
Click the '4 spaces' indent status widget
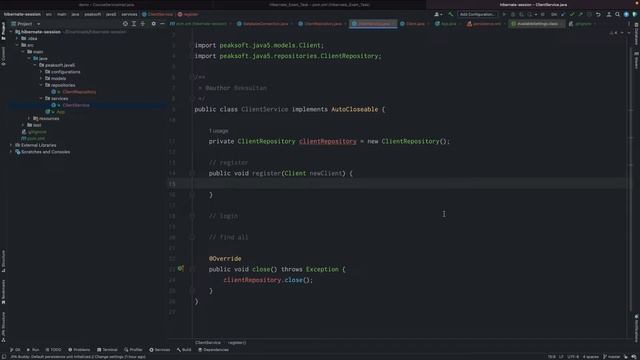[x=591, y=357]
